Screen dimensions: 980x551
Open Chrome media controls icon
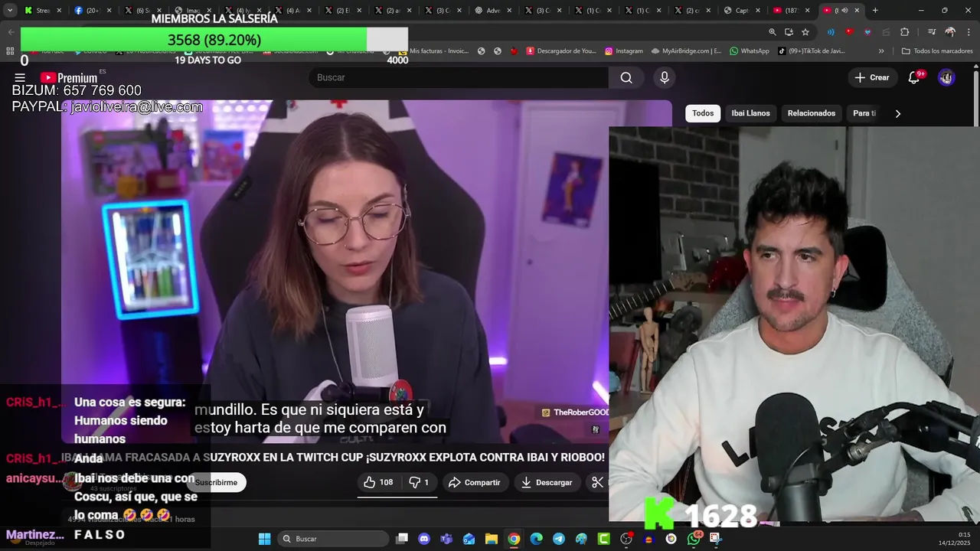[x=932, y=32]
